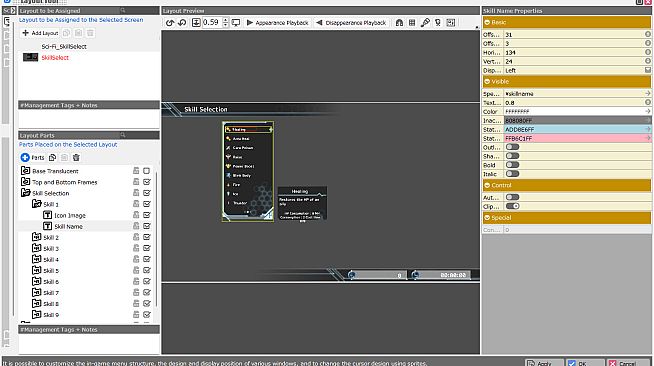Click the Disappearance Playback button
Viewport: 654px width, 366px height.
pos(351,23)
